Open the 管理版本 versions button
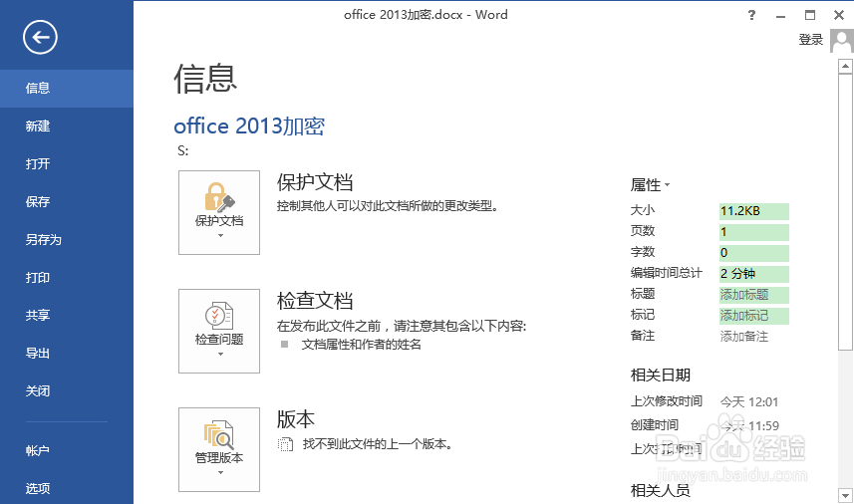Screen dimensions: 854x504 click(x=219, y=449)
